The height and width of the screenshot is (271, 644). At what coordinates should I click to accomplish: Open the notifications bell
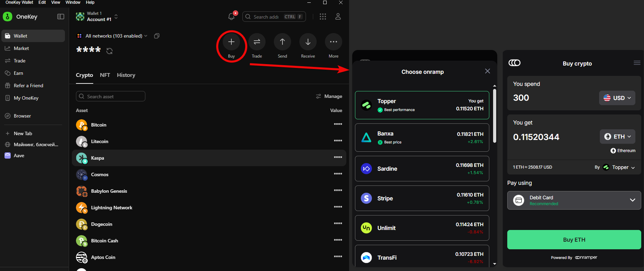coord(231,16)
